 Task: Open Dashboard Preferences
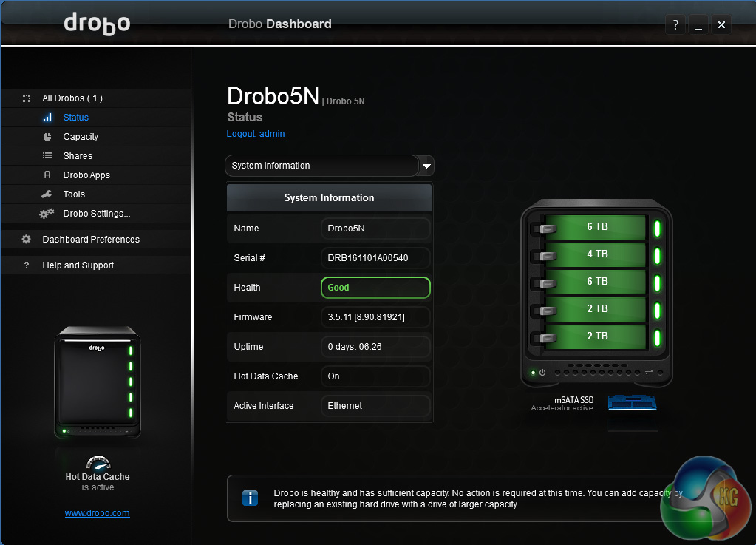click(x=91, y=239)
